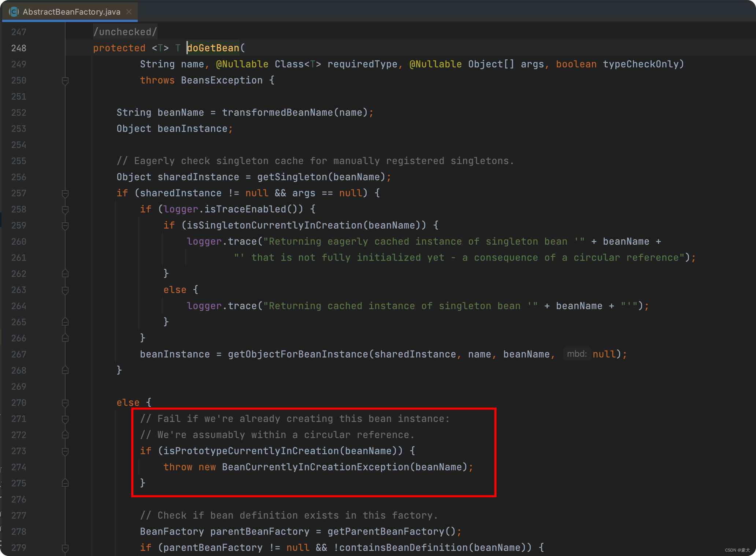This screenshot has width=756, height=556.
Task: Fold the parentBeanFactory if-block at line 279
Action: [65, 548]
